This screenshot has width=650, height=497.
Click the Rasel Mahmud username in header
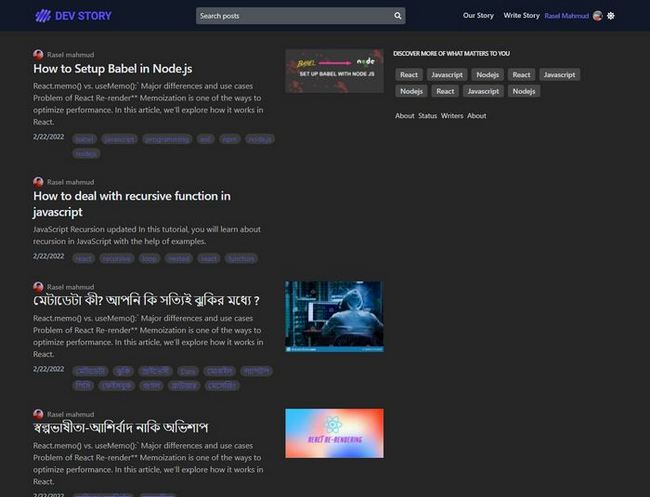(x=567, y=16)
